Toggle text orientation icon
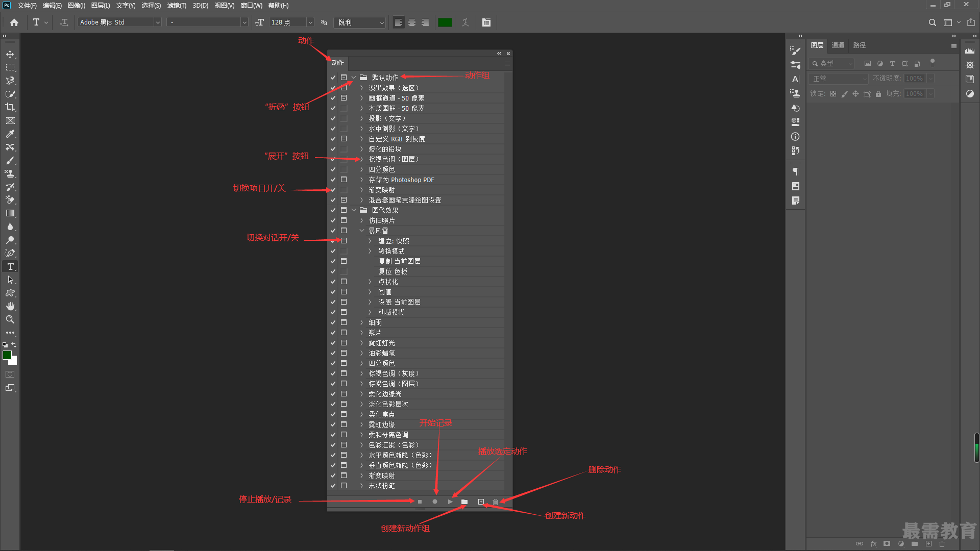This screenshot has height=551, width=980. [x=64, y=22]
